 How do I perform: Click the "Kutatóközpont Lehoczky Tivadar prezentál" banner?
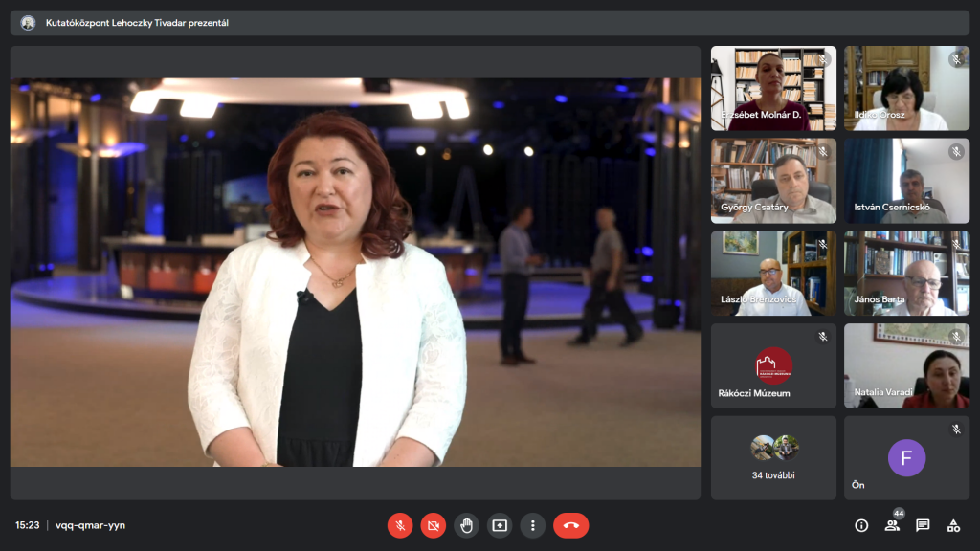(x=137, y=23)
